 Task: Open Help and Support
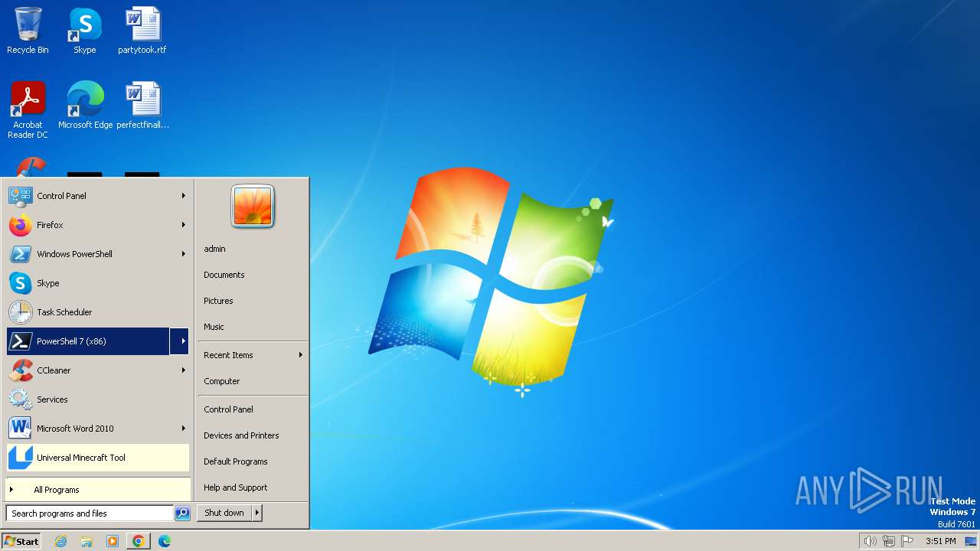tap(253, 487)
